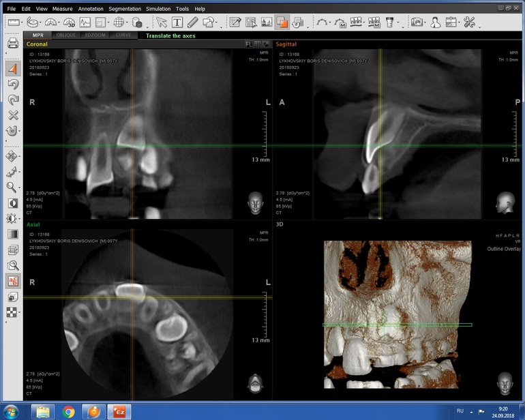The width and height of the screenshot is (525, 420).
Task: Click the head orientation thumbnail in Coronal view
Action: [255, 202]
